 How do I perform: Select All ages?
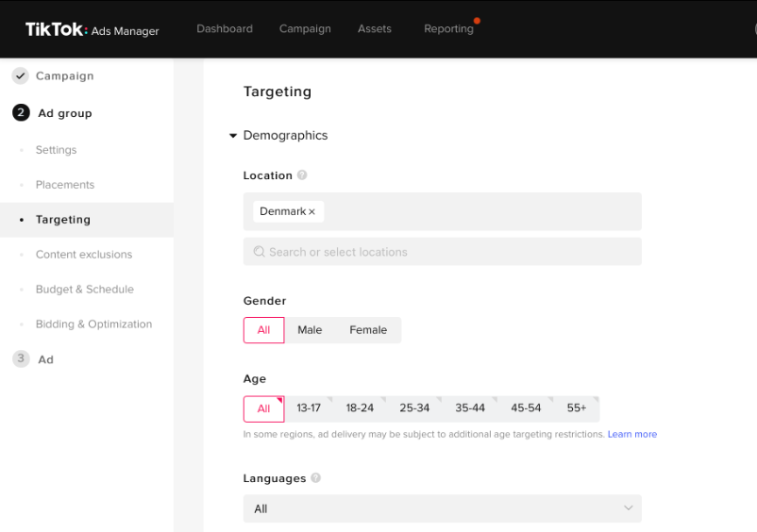click(x=263, y=408)
